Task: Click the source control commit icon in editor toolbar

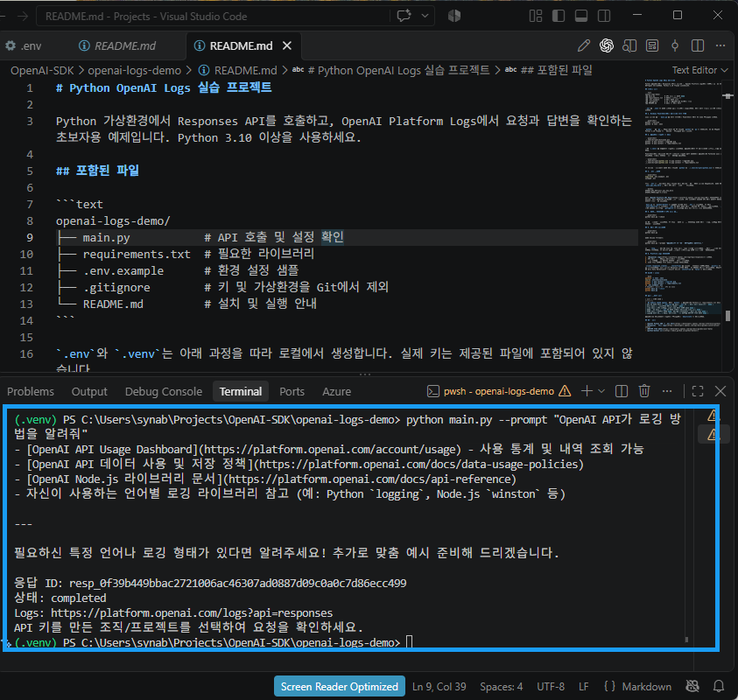Action: tap(675, 45)
